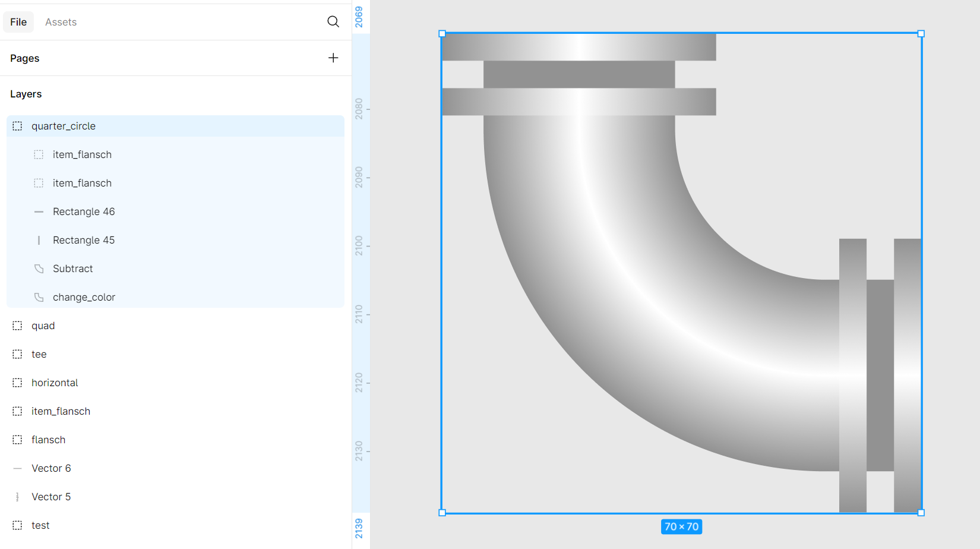
Task: Click the Layers section header
Action: [x=26, y=94]
